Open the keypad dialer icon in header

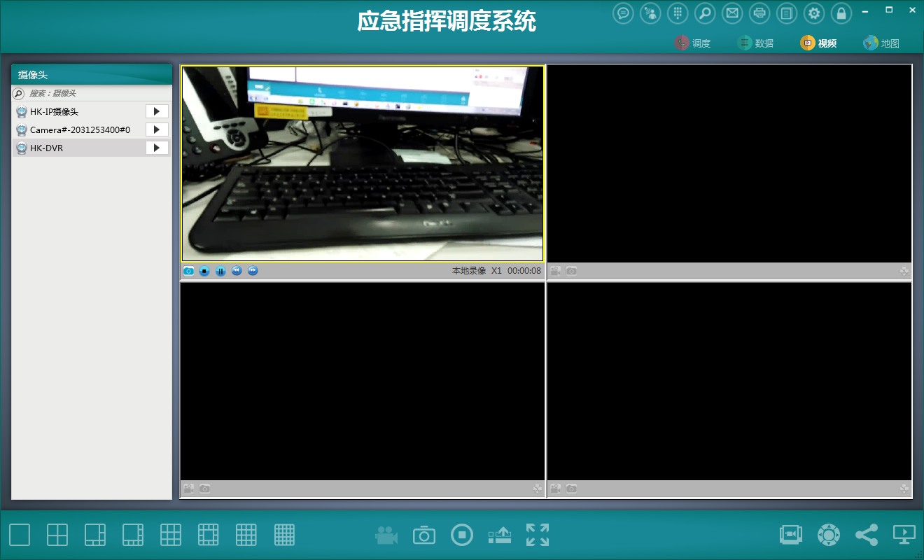(678, 13)
